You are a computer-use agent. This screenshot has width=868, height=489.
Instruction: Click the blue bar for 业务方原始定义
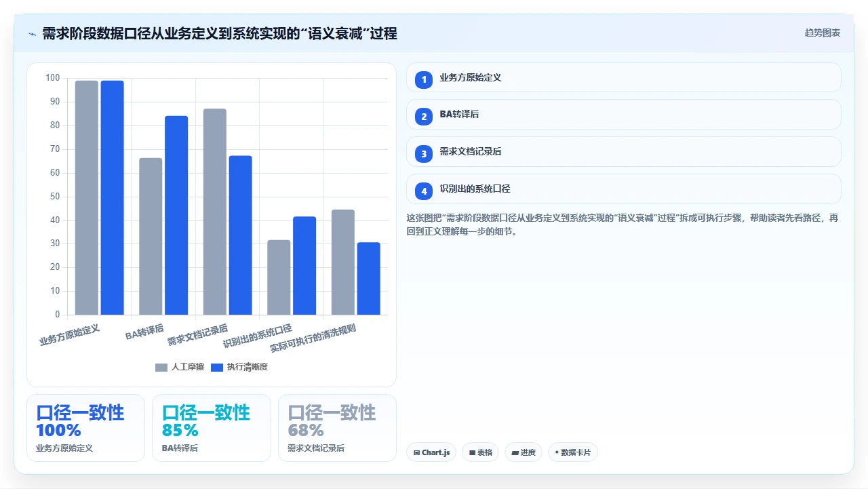(x=113, y=197)
